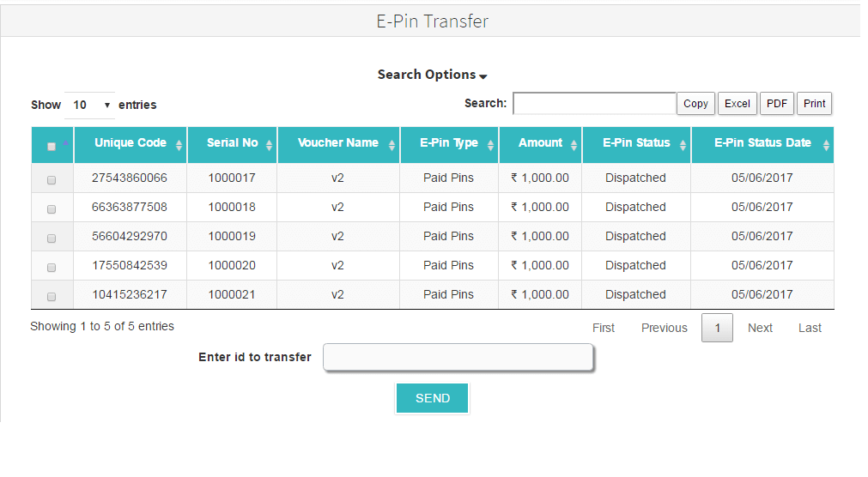Sort table by Unique Code column
This screenshot has width=868, height=477.
click(x=131, y=144)
